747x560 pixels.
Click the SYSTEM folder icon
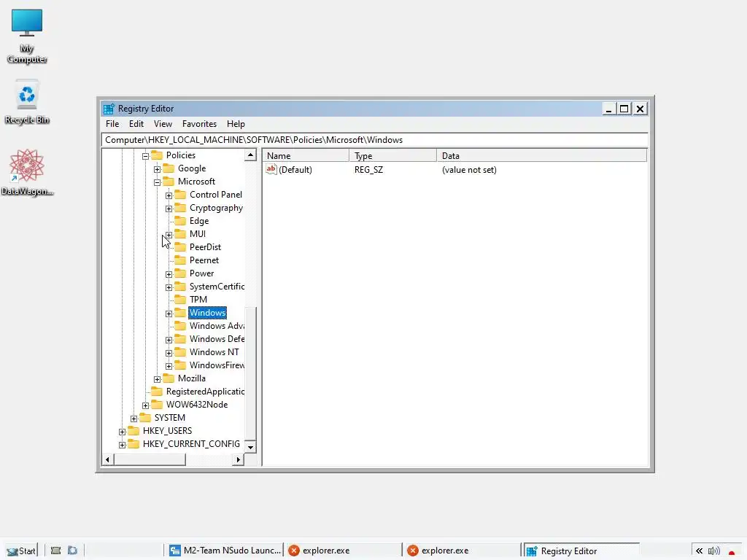[x=145, y=418]
